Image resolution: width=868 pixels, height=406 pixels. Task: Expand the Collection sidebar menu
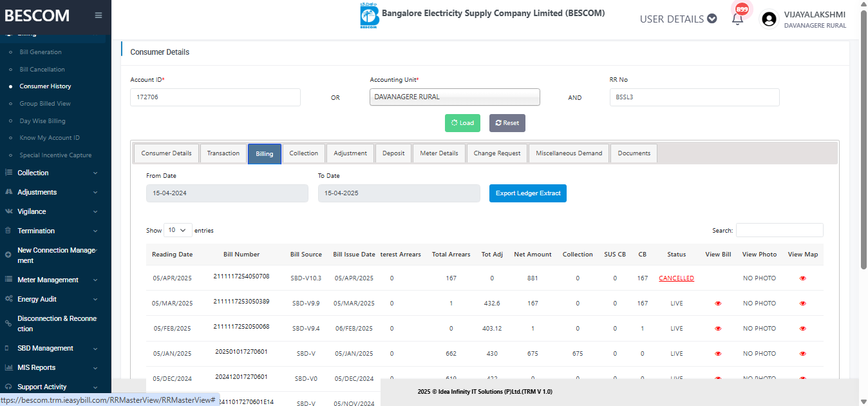click(x=52, y=173)
